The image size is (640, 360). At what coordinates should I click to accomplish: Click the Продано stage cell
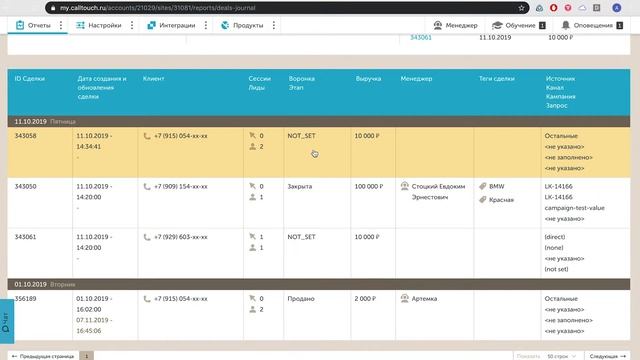point(301,299)
